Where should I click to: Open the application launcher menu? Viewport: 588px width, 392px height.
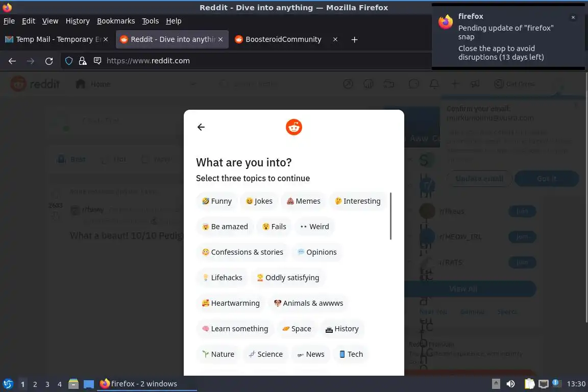(x=8, y=384)
